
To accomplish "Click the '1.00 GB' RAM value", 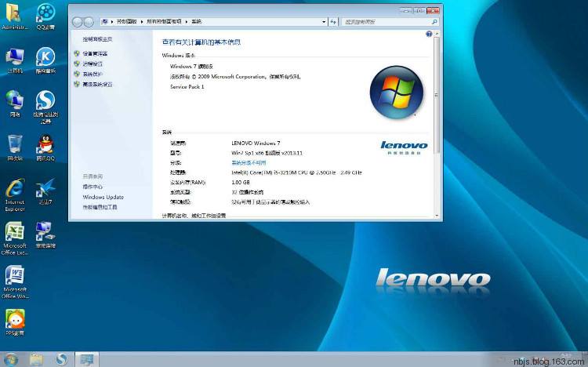I will click(x=241, y=183).
